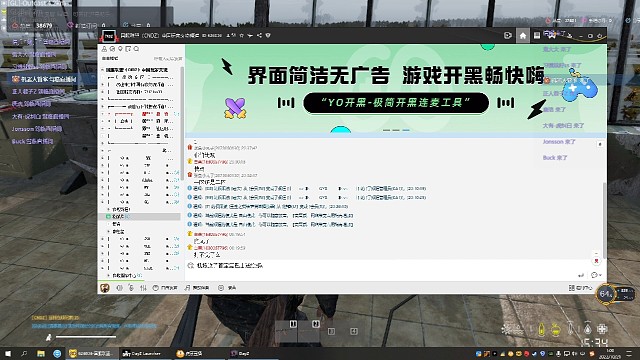This screenshot has width=640, height=360.
Task: Click the 64% floating accelerator ball
Action: [606, 293]
